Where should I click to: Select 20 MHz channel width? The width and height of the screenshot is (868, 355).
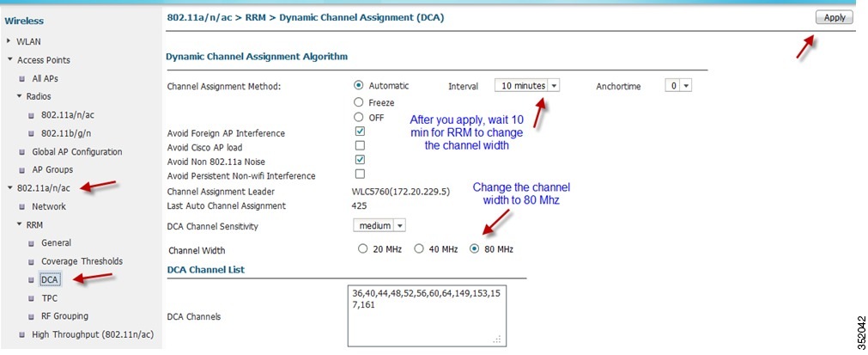362,248
